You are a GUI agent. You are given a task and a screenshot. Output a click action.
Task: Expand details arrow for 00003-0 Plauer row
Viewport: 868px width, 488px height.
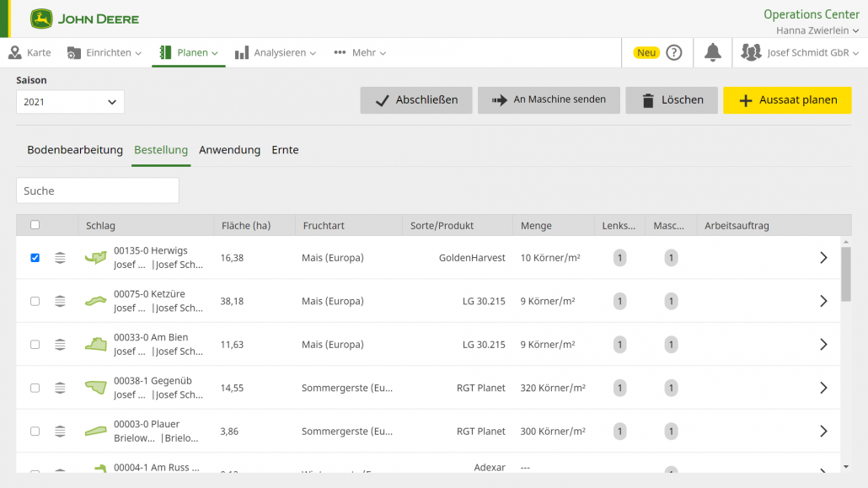(x=823, y=431)
